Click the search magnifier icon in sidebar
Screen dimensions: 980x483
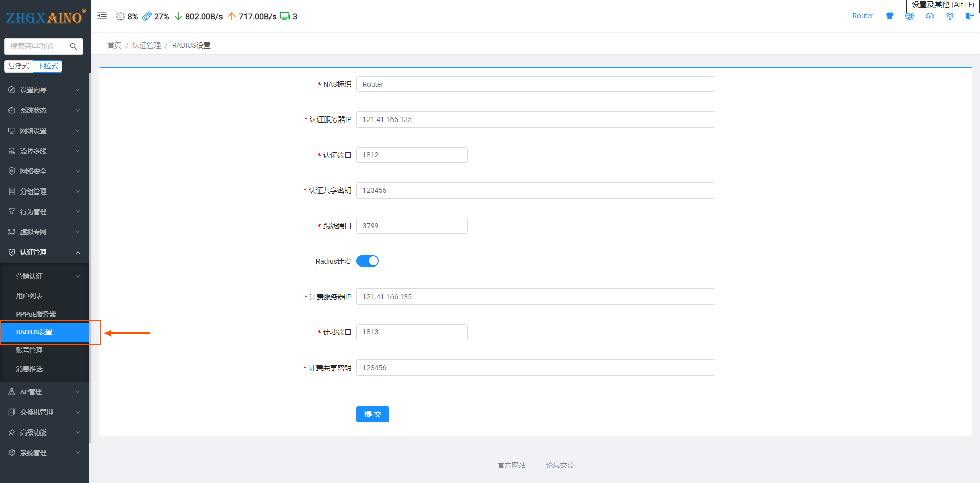[x=73, y=46]
